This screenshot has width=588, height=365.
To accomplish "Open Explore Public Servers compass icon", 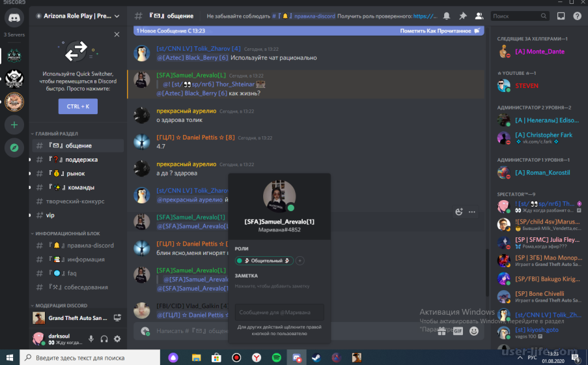I will (14, 147).
